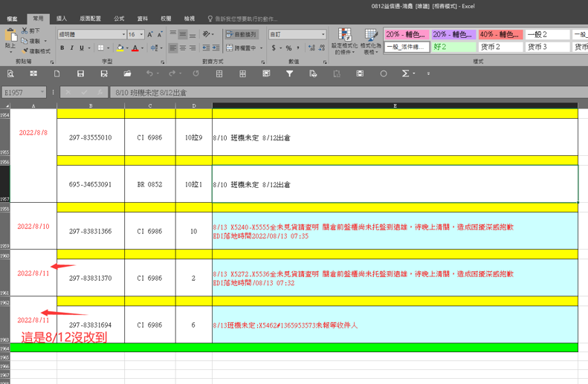Click the Format Painter (複製格式) icon

click(x=25, y=51)
